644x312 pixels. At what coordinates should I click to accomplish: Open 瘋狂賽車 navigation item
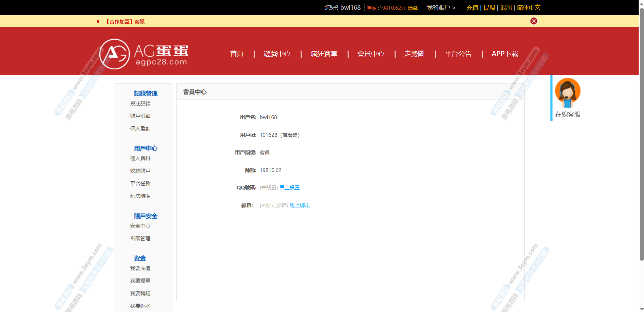tap(324, 54)
